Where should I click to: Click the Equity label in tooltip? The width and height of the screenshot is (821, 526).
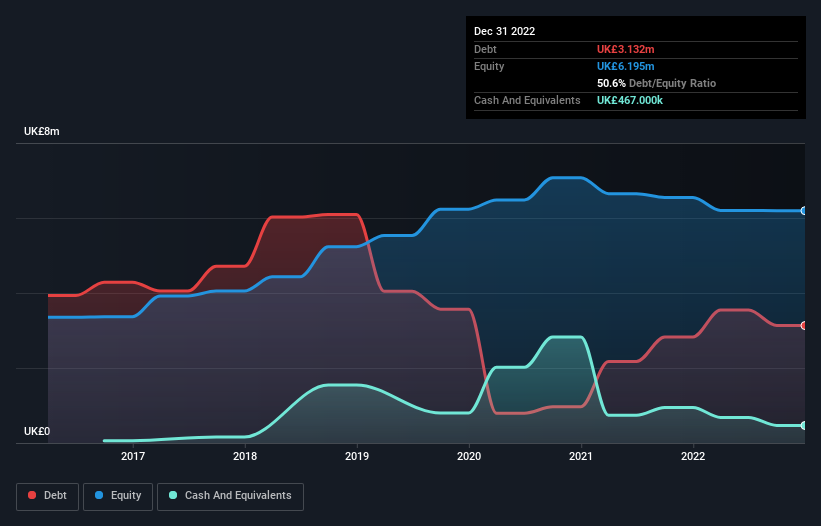click(x=489, y=66)
